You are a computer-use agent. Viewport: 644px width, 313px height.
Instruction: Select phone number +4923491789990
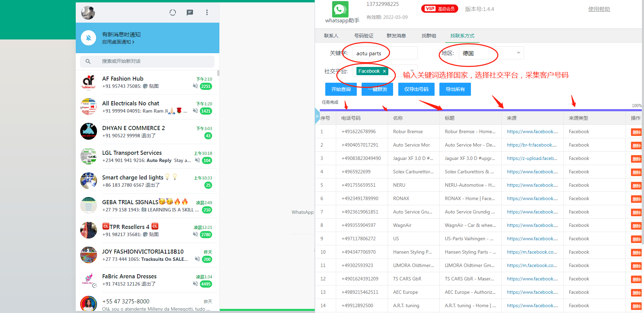click(x=360, y=198)
